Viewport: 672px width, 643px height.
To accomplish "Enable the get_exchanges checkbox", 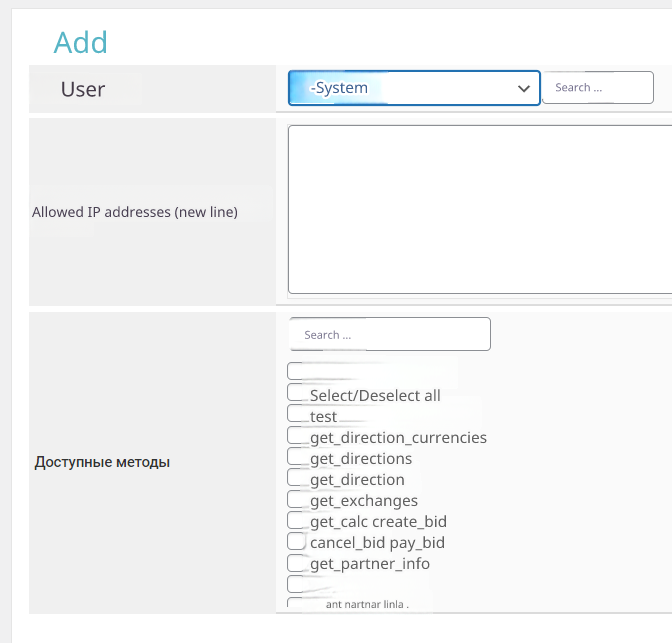I will (296, 499).
